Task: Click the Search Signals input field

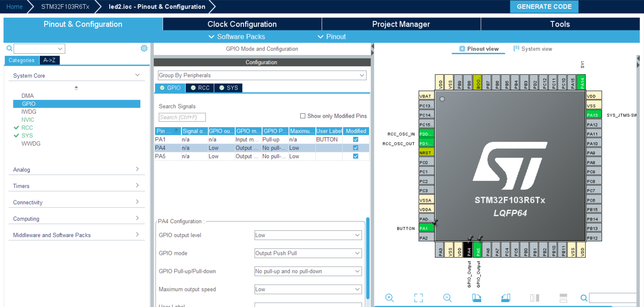Action: click(x=182, y=117)
